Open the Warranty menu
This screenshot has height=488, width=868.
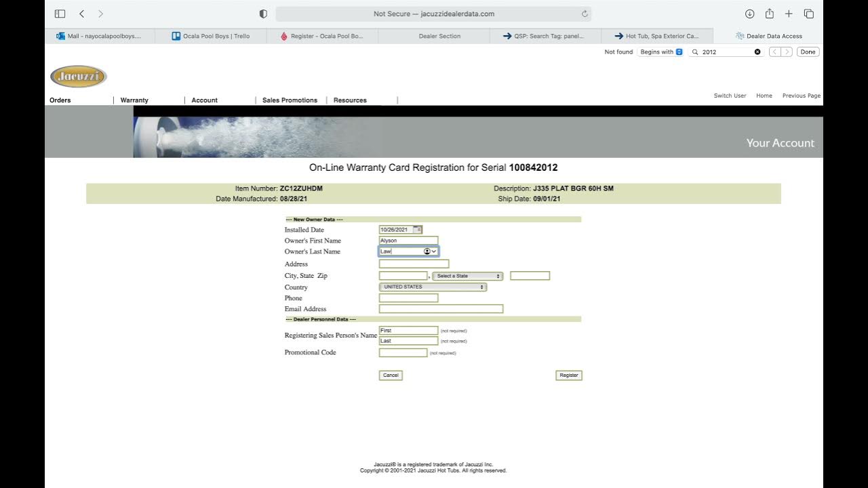[x=134, y=100]
